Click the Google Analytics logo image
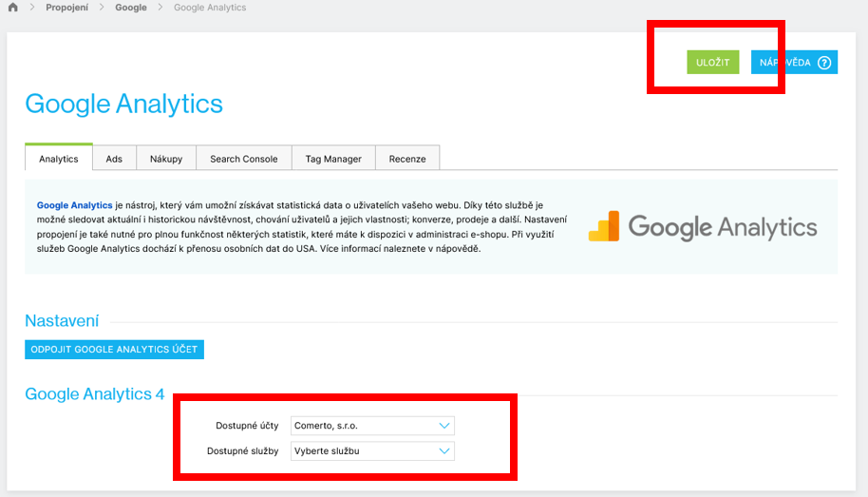The width and height of the screenshot is (868, 497). 703,226
